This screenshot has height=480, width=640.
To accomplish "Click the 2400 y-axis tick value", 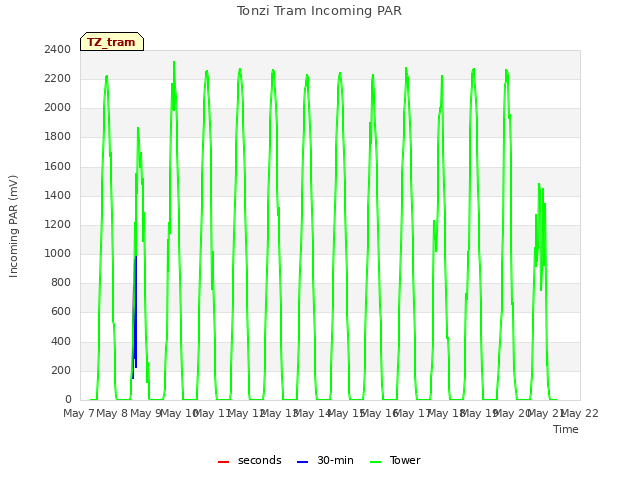I will (58, 49).
